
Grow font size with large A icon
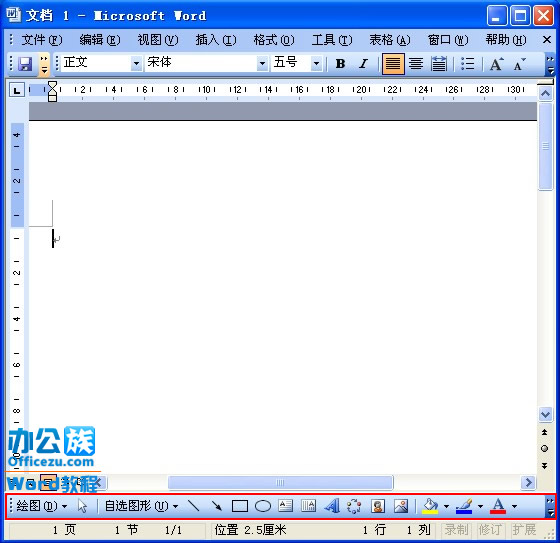(496, 64)
